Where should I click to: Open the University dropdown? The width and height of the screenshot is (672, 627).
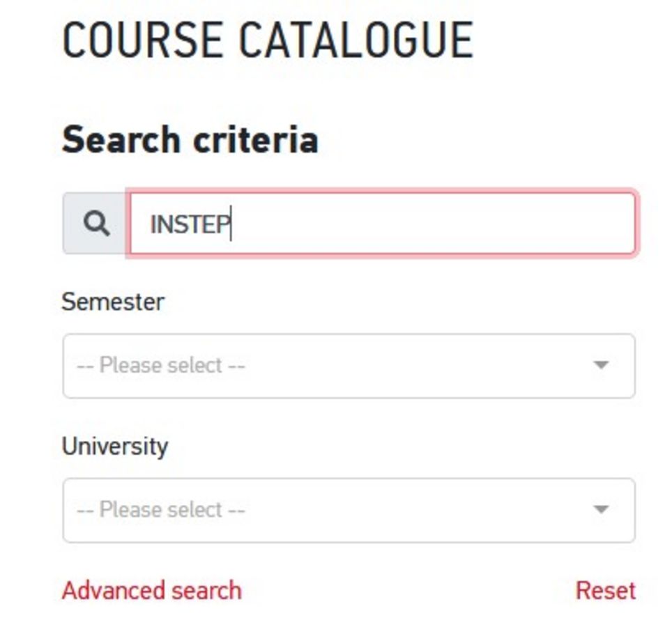pyautogui.click(x=349, y=510)
